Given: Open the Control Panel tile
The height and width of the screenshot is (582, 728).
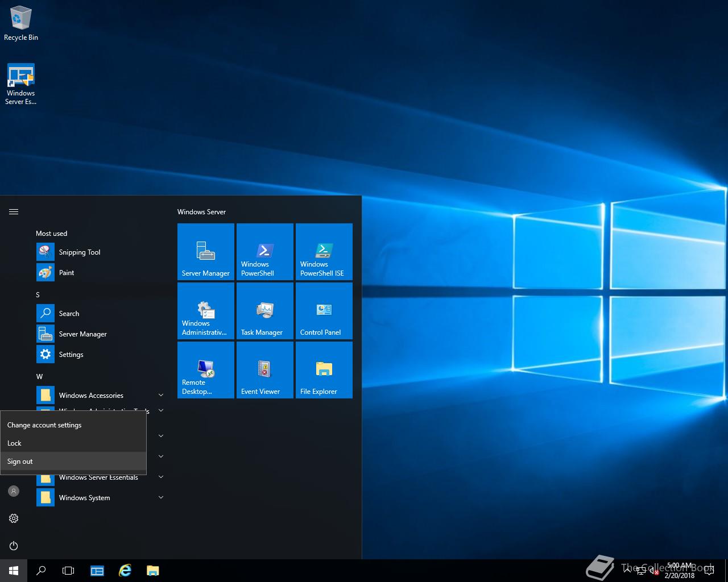Looking at the screenshot, I should [324, 311].
